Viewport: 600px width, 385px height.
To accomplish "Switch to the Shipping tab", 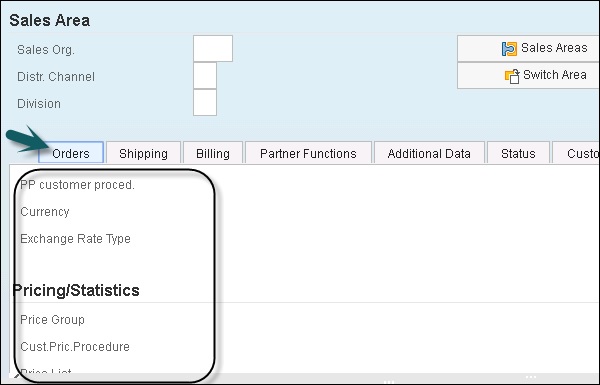I will (x=143, y=153).
